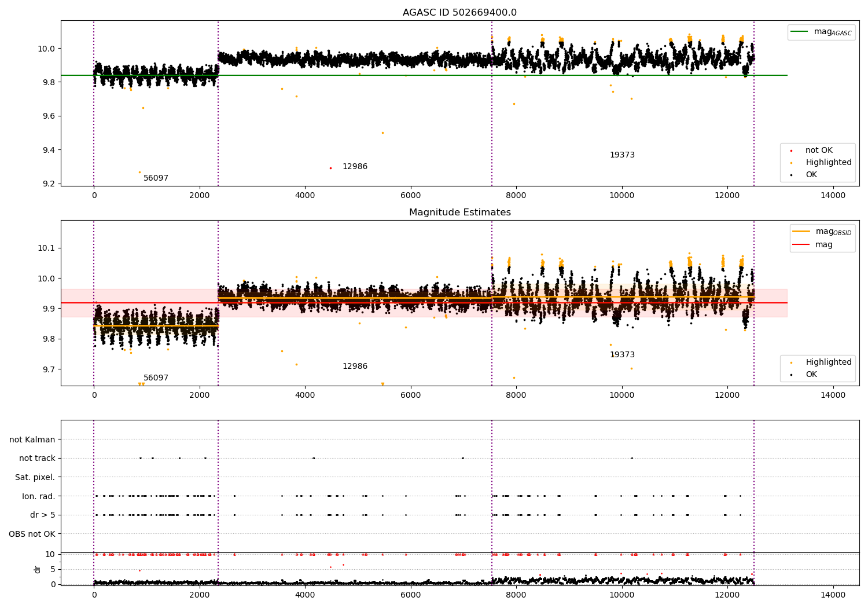This screenshot has width=868, height=608.
Task: Click the 'Magnitude Estimates' plot title
Action: 459,213
